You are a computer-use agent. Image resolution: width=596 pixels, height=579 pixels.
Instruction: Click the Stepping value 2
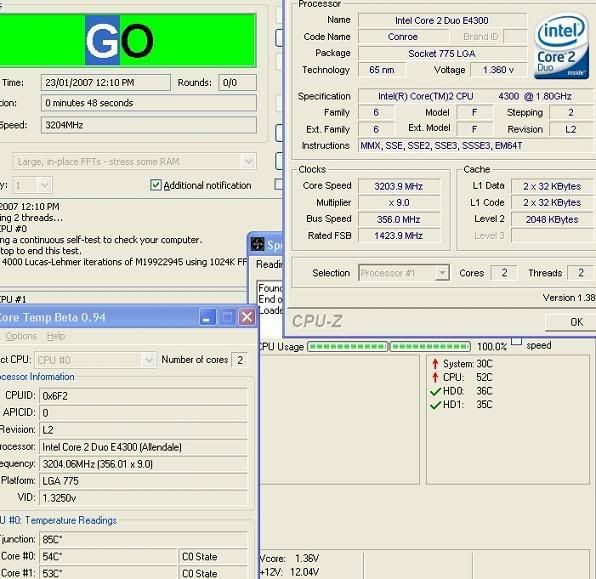(571, 113)
